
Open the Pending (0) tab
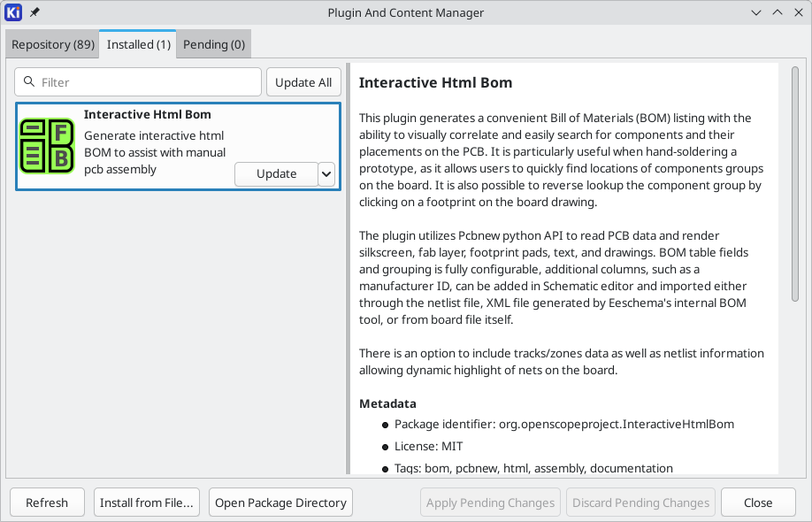tap(213, 44)
